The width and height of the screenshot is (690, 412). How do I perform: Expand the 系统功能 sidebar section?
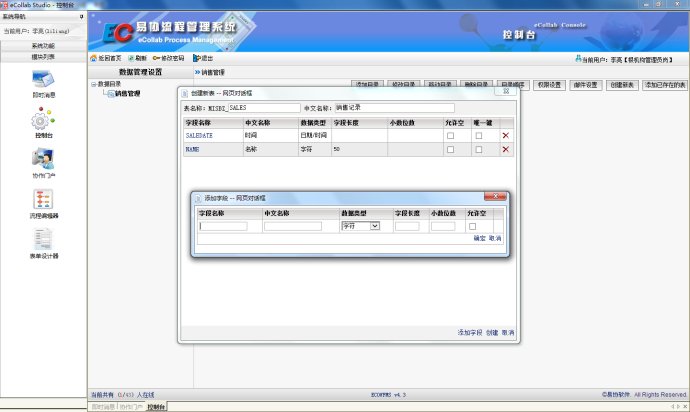pos(43,46)
